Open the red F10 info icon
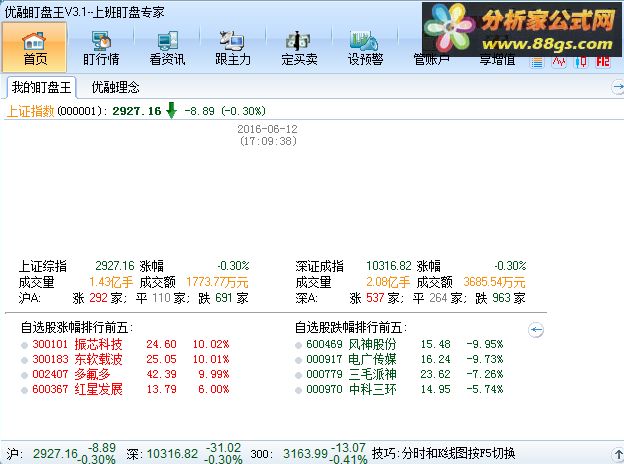 [603, 62]
